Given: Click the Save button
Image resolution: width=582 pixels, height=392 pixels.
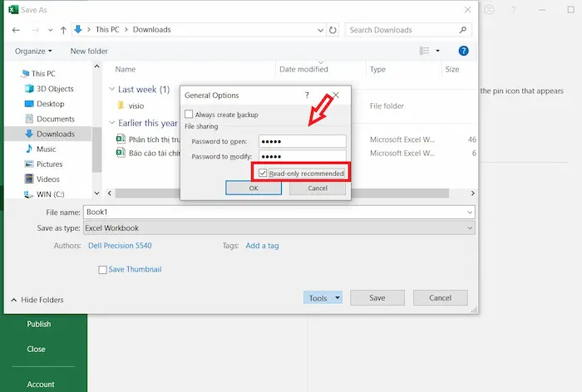Looking at the screenshot, I should point(377,298).
